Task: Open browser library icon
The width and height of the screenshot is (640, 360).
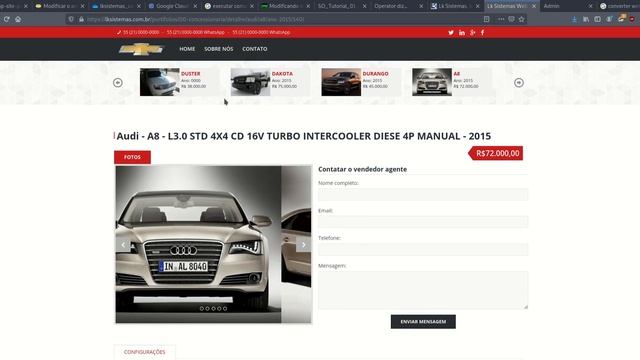Action: (x=586, y=19)
